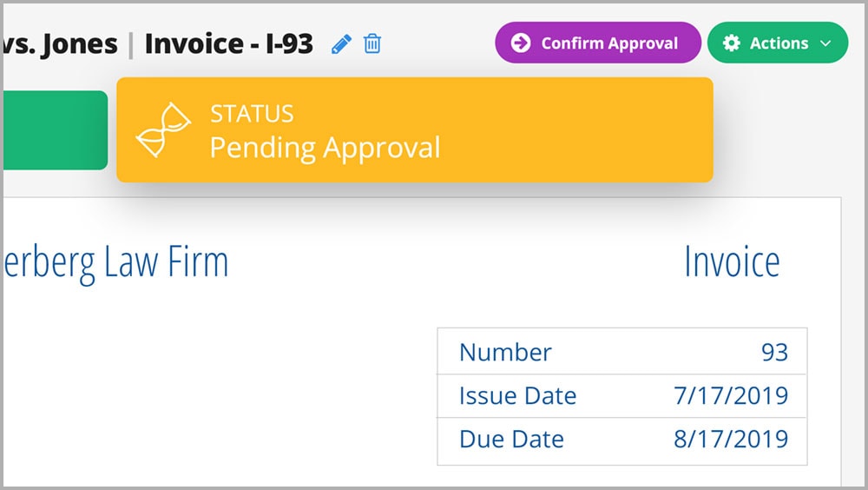Click the Confirm Approval button
The width and height of the screenshot is (868, 490).
tap(598, 43)
